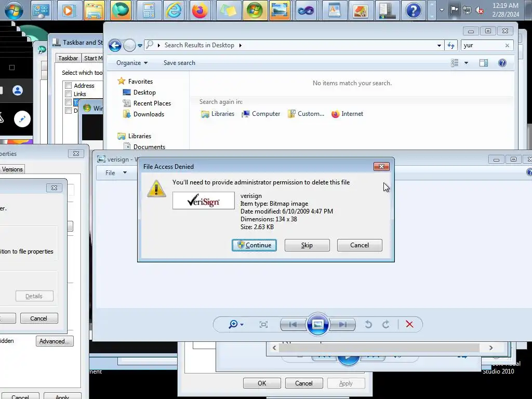Expand breadcrumb arrow after Search Results in Desktop

coord(240,46)
